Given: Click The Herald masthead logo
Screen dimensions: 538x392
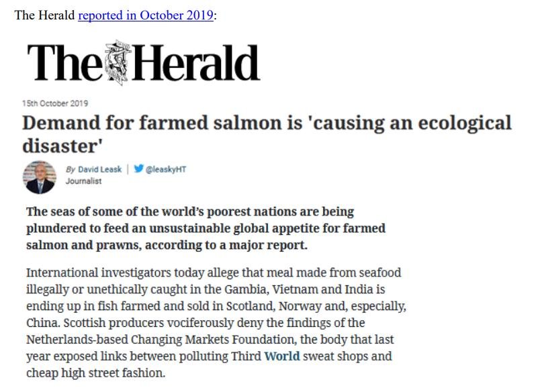Looking at the screenshot, I should (143, 62).
